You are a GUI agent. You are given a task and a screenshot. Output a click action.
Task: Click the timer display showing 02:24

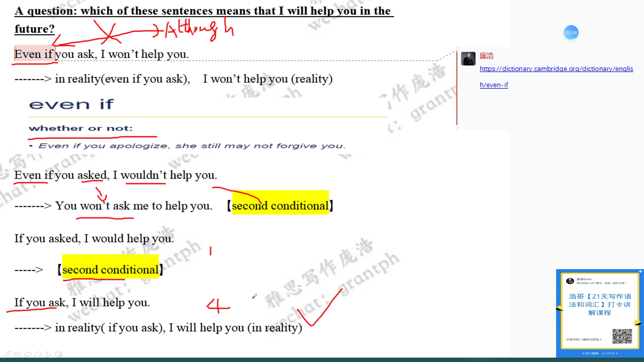(571, 32)
